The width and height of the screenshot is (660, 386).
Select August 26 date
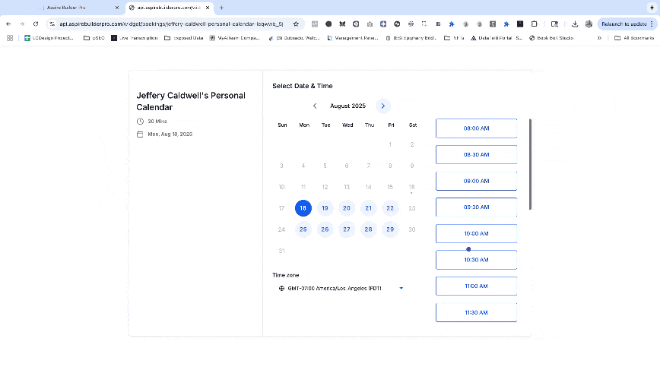[x=325, y=229]
